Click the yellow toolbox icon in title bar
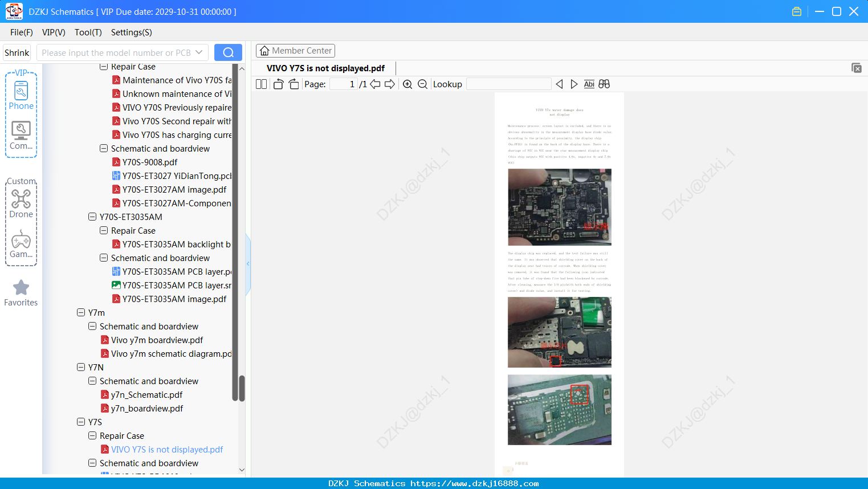The width and height of the screenshot is (868, 489). [x=797, y=11]
